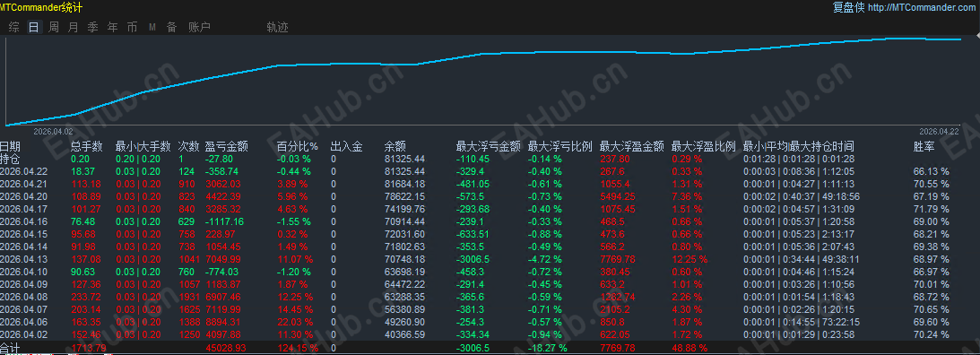Viewport: 980px width, 355px height.
Task: Click floating profit ratio 12.25 %
Action: tap(689, 259)
